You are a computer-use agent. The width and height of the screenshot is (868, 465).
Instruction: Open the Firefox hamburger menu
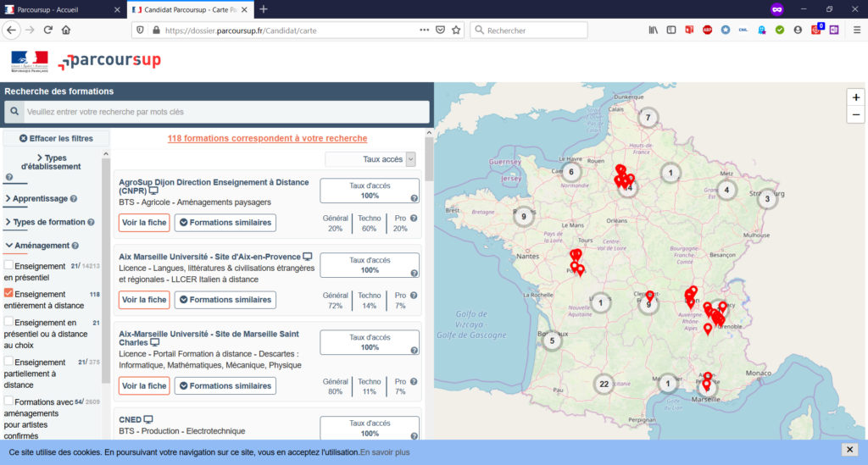tap(856, 30)
